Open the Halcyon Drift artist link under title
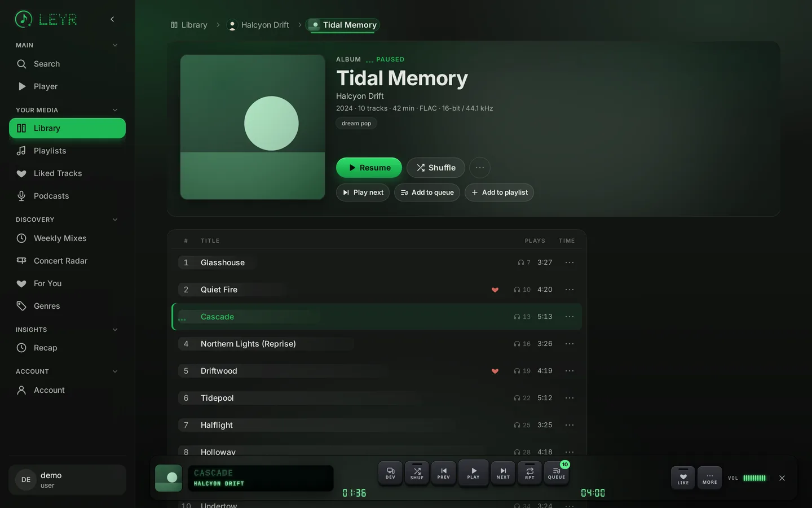Screen dimensions: 812x508 360,96
